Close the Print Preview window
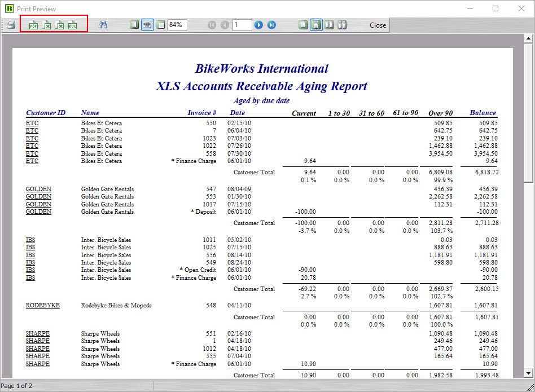This screenshot has width=535, height=392. pos(377,25)
